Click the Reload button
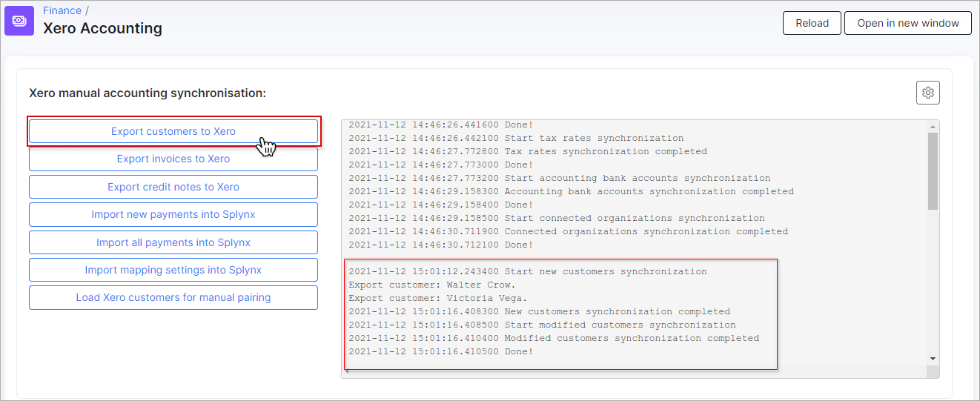The height and width of the screenshot is (401, 980). click(x=812, y=23)
